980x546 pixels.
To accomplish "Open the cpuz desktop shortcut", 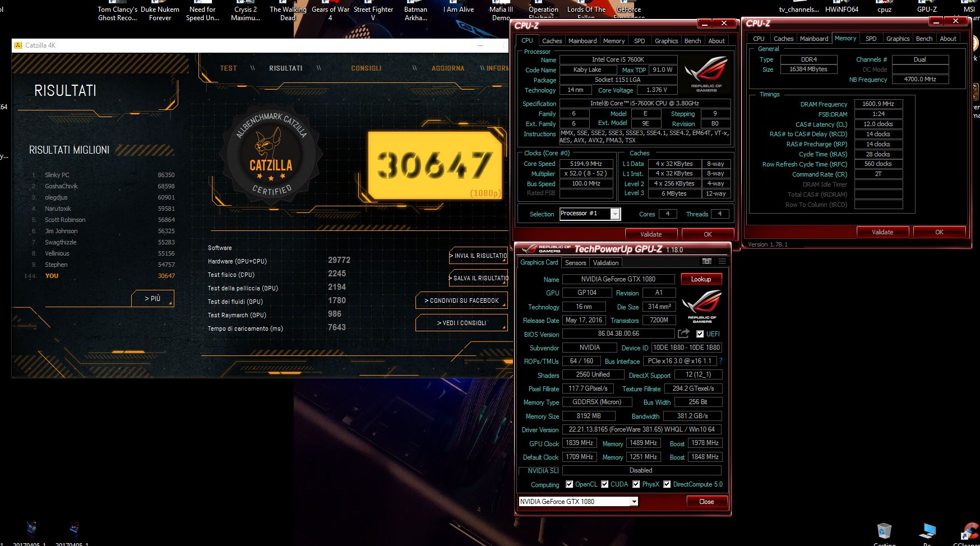I will click(885, 8).
